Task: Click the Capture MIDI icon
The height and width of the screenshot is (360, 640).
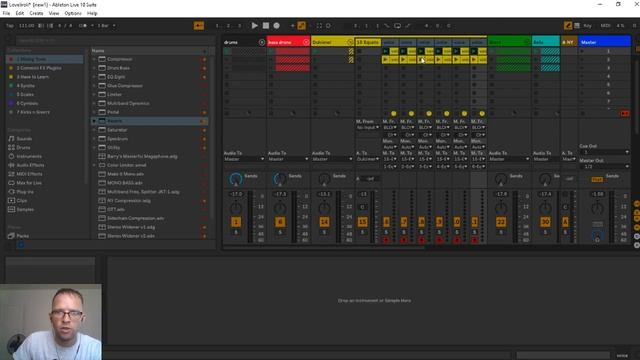Action: [x=319, y=25]
